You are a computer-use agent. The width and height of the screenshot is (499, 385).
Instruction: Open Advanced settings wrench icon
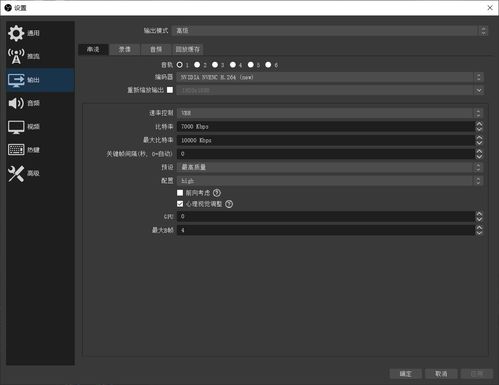16,173
